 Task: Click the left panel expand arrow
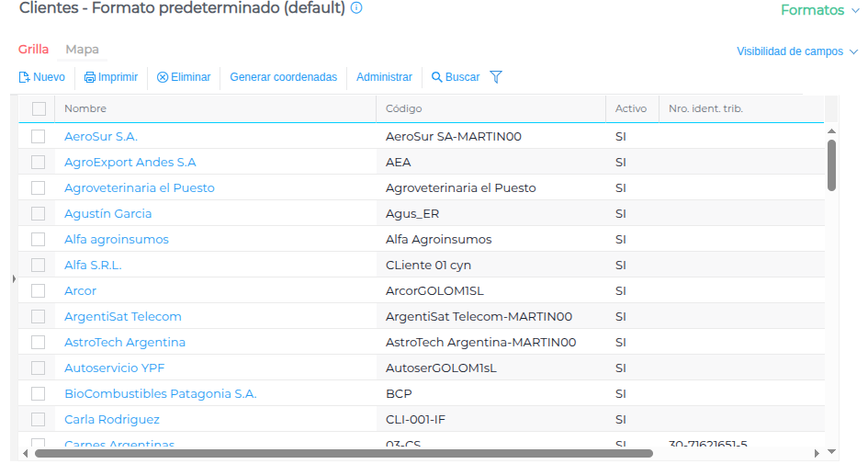click(14, 277)
